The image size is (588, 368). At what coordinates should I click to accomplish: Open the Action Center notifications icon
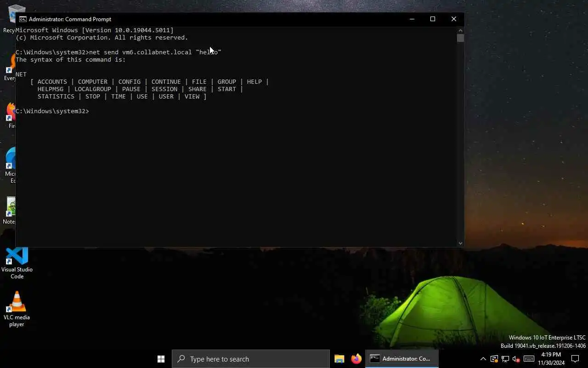coord(575,359)
